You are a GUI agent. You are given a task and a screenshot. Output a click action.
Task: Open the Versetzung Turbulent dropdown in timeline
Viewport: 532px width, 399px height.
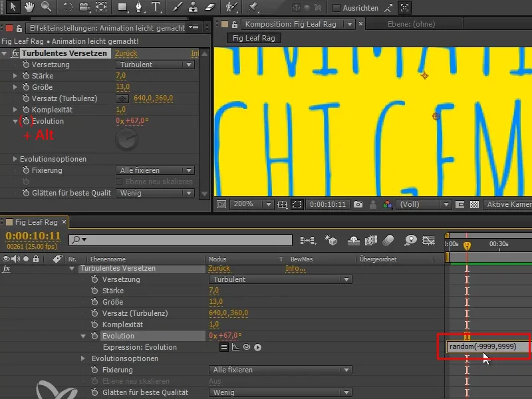coord(280,279)
